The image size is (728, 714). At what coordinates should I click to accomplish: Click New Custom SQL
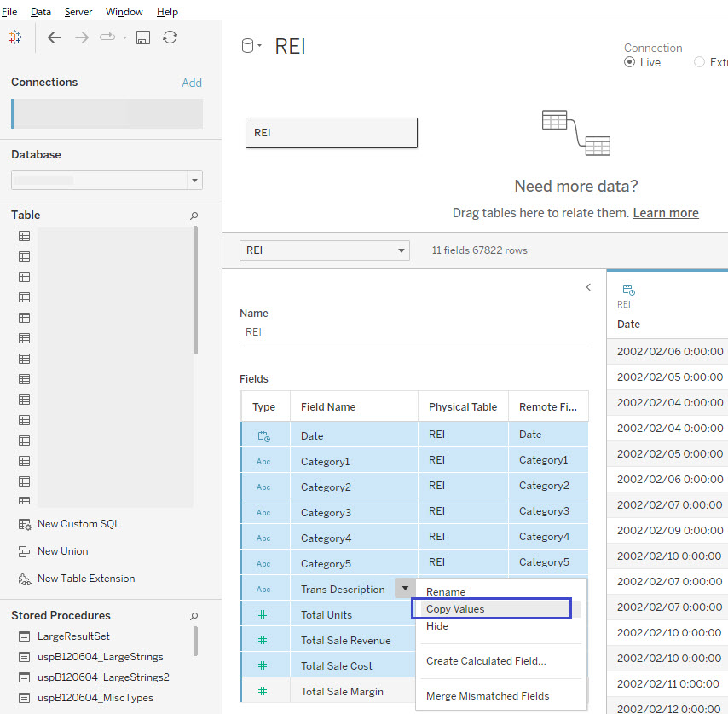click(x=78, y=524)
